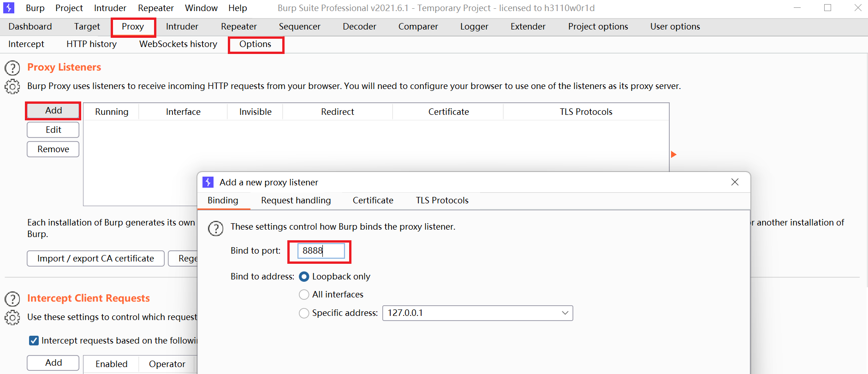Switch to the Target tab
The image size is (868, 374).
coord(87,27)
